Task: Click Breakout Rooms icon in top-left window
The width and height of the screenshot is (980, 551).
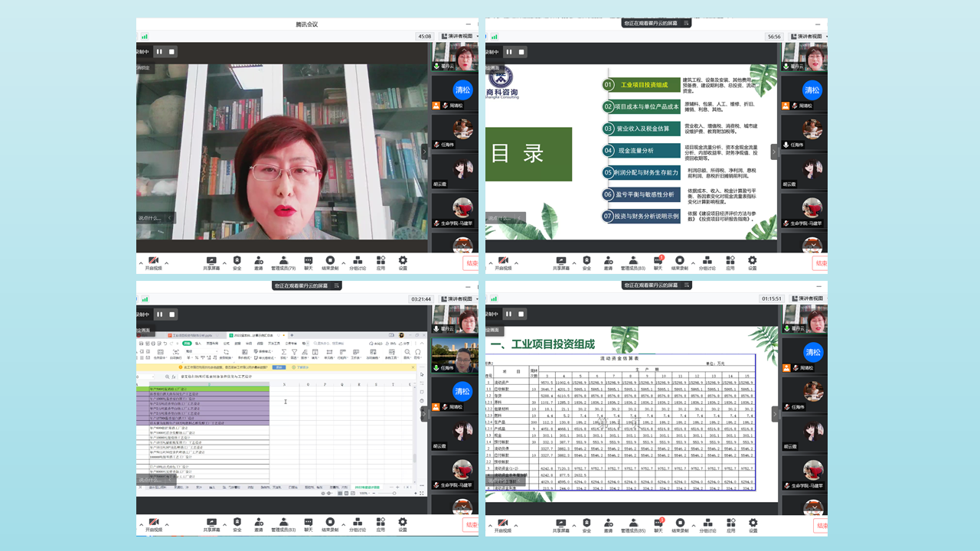Action: click(x=358, y=261)
